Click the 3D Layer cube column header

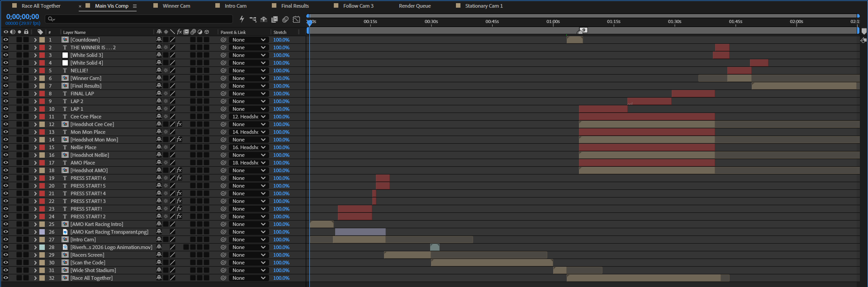(x=207, y=32)
